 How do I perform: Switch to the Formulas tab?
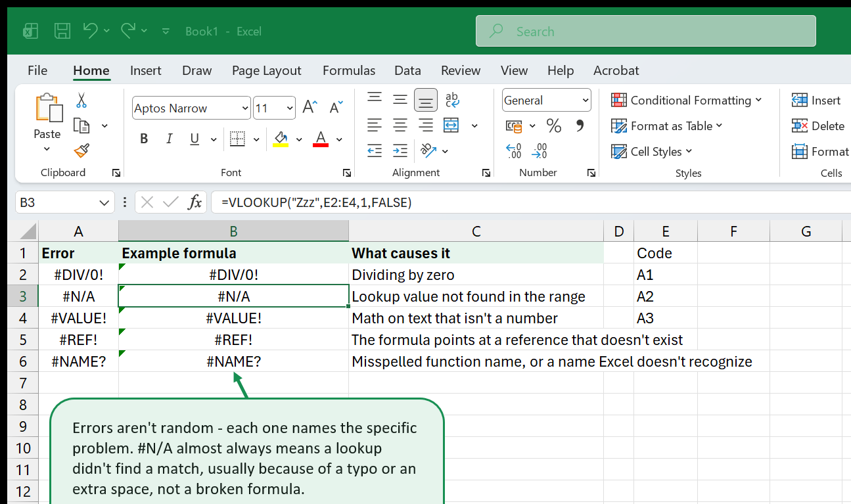tap(349, 70)
